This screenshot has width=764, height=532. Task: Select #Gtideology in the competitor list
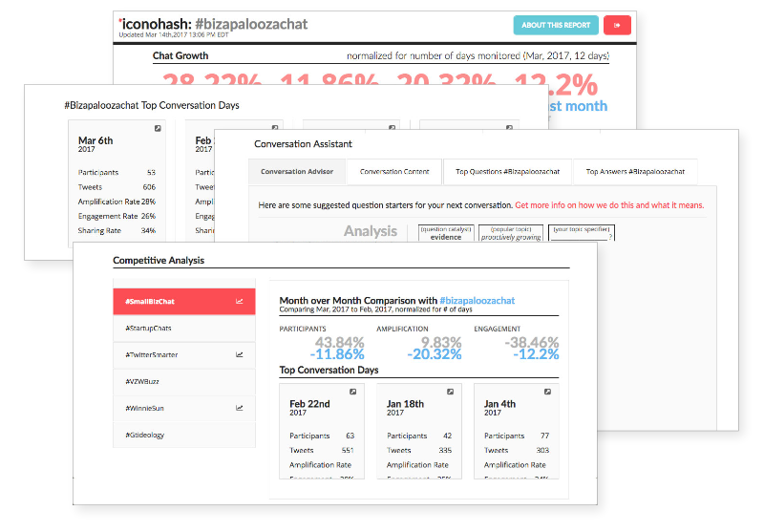[147, 435]
